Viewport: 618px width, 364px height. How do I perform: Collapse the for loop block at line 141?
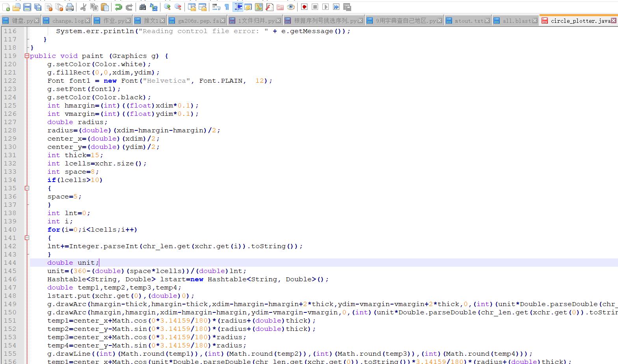click(x=27, y=238)
